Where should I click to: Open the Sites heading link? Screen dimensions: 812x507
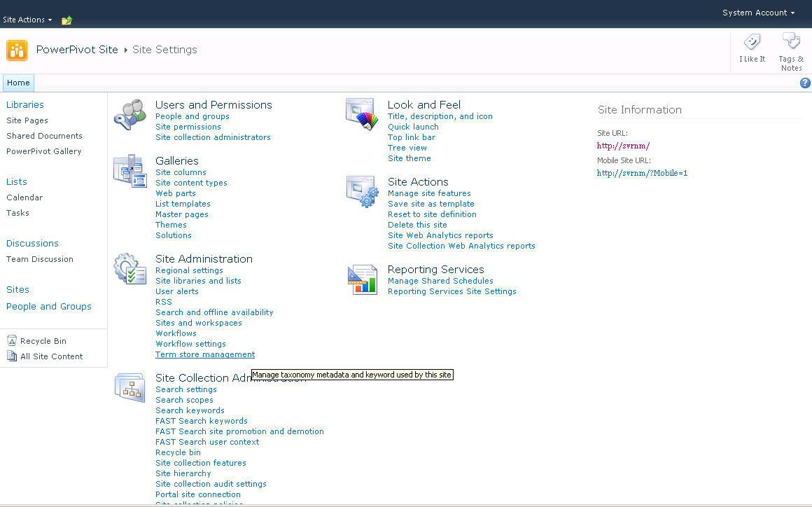[x=17, y=289]
